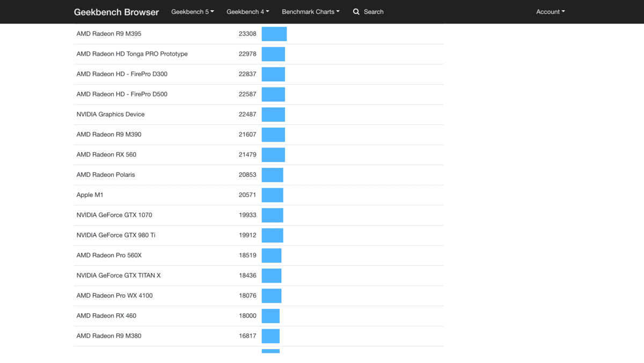Click the Apple M1 score 20571
Screen dimensions: 644x363
tap(247, 195)
